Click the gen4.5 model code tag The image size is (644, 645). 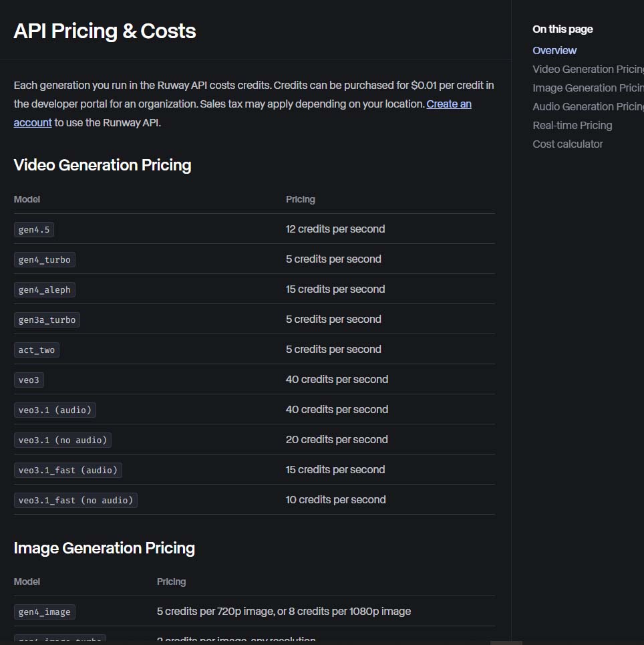tap(33, 229)
